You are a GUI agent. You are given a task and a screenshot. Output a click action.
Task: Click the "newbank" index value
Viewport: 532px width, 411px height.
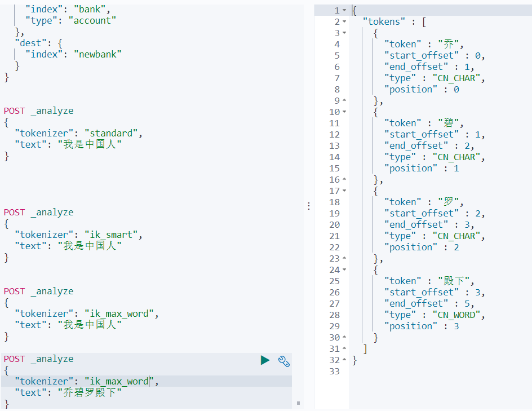[x=97, y=54]
